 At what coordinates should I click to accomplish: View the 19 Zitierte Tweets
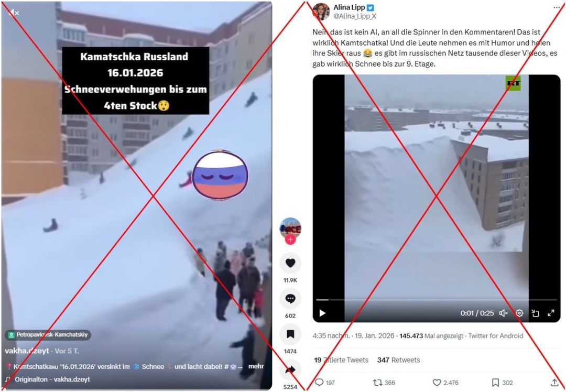point(342,360)
